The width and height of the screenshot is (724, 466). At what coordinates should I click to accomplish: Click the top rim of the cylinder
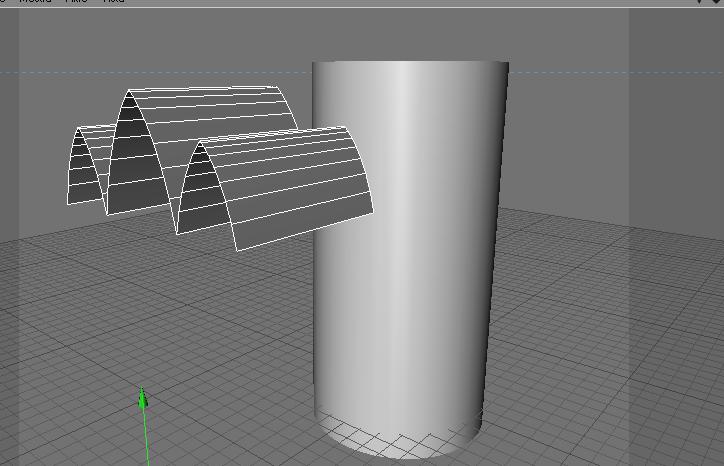point(410,62)
